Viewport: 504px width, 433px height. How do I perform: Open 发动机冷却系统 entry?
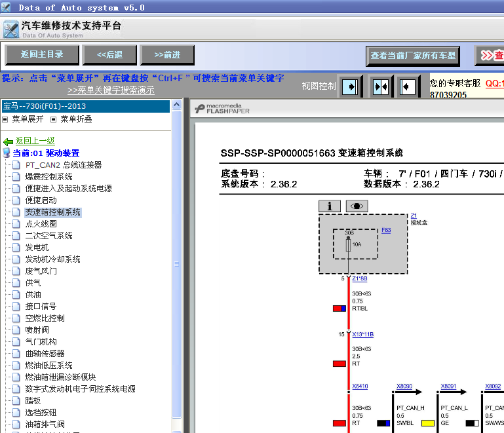52,259
